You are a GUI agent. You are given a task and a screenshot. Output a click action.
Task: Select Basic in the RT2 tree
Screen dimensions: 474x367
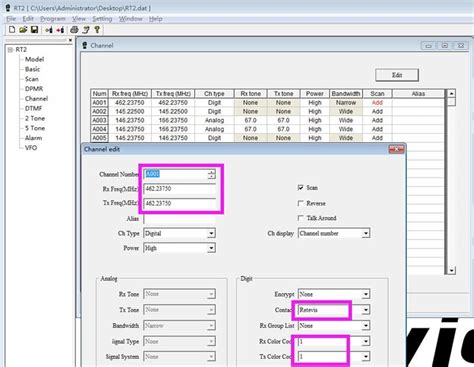[x=32, y=69]
